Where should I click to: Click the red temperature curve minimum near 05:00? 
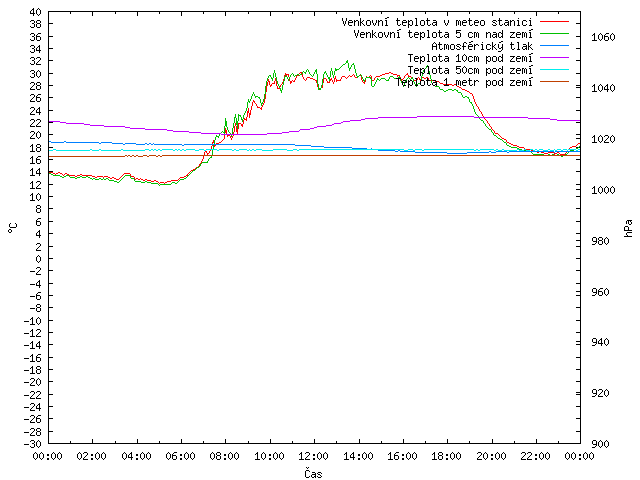click(x=161, y=183)
